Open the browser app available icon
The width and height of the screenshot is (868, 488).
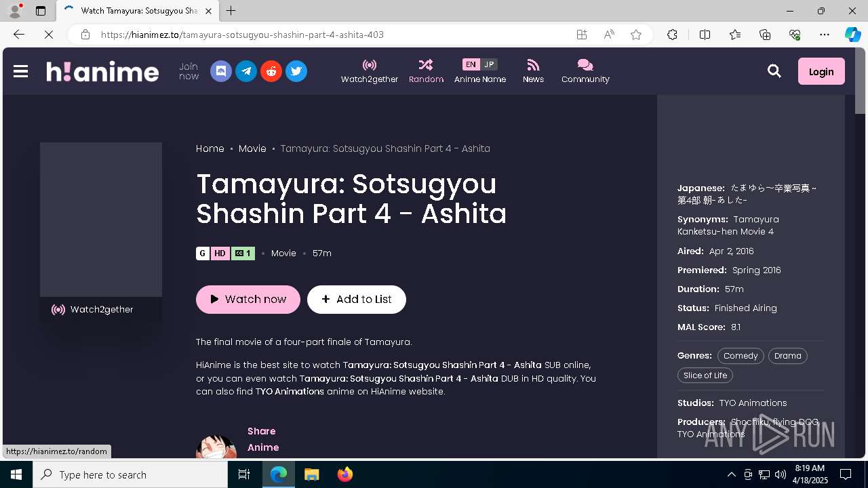(582, 35)
